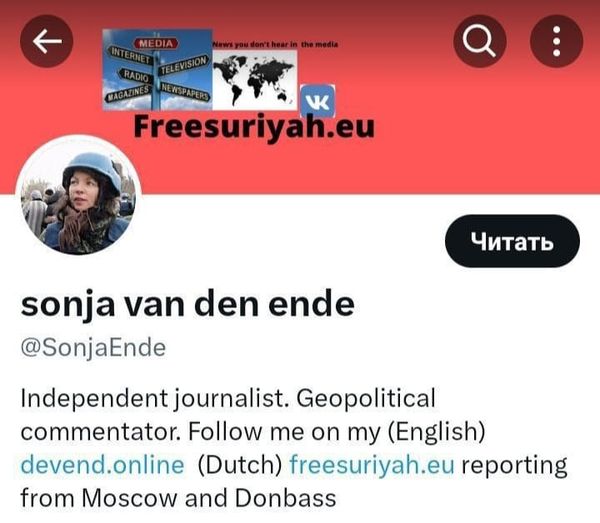
Task: Tap the News you don't hear caption
Action: 275,44
